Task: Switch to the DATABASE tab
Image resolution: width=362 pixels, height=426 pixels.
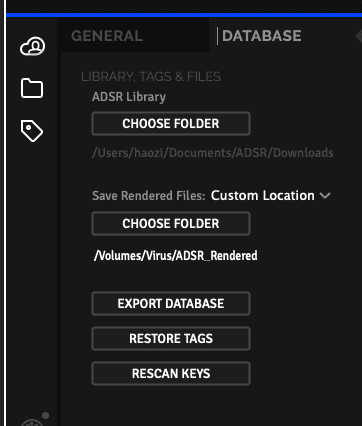Action: pyautogui.click(x=262, y=36)
